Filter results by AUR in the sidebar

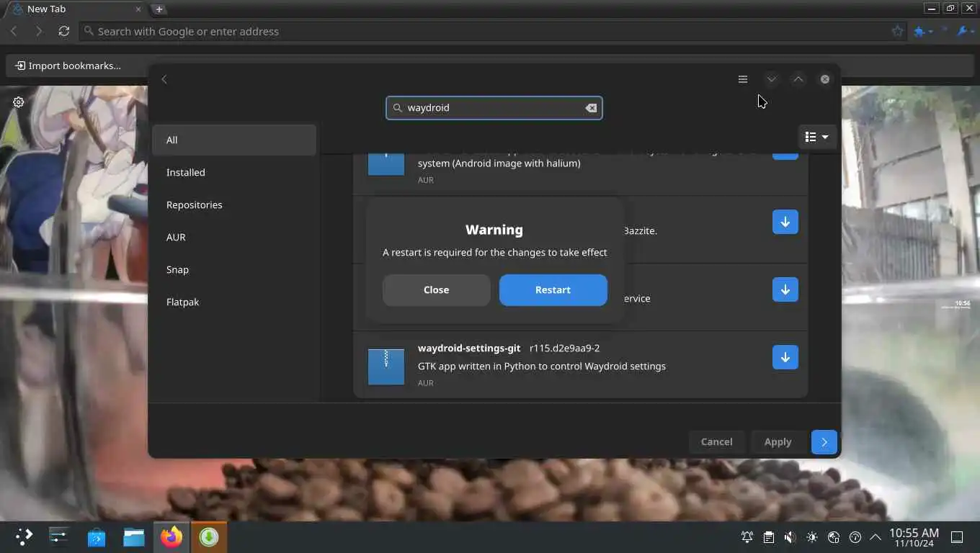(x=234, y=237)
